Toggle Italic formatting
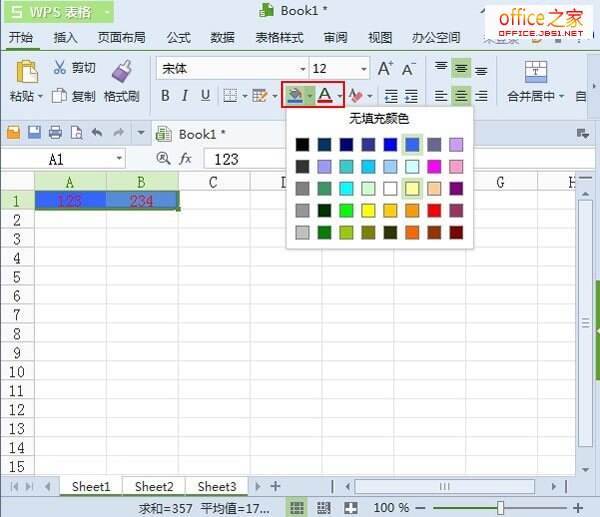600x517 pixels. pos(185,96)
